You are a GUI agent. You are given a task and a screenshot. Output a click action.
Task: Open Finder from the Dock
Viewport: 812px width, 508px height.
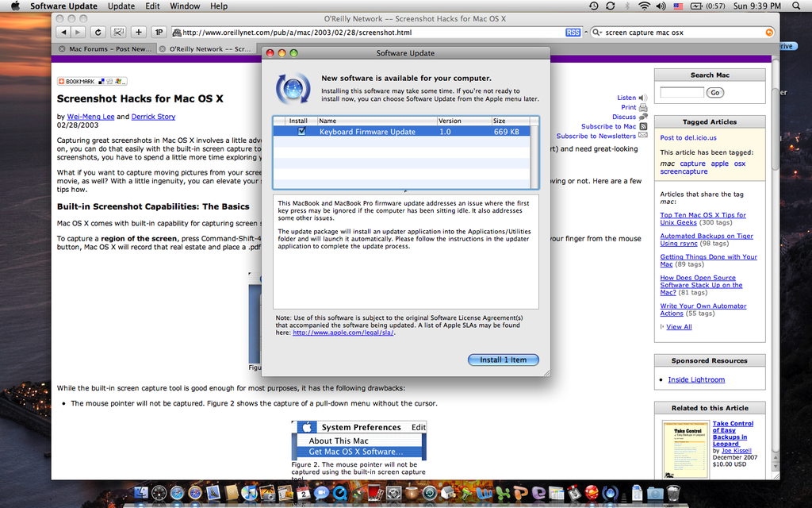click(141, 492)
